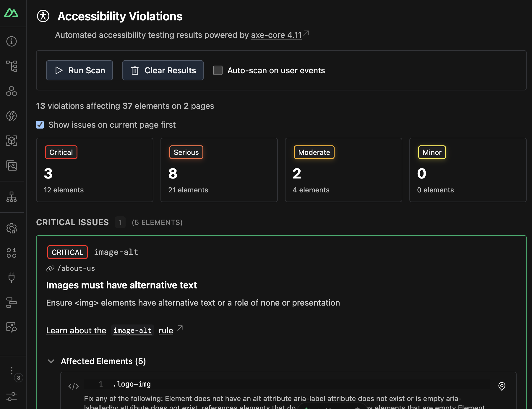
Task: Open the info panel icon in sidebar
Action: click(11, 41)
